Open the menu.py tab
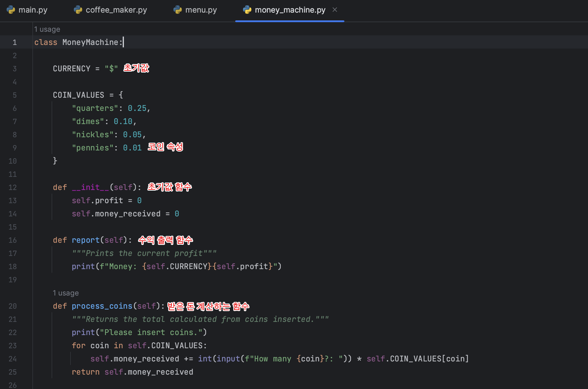This screenshot has width=588, height=389. (x=195, y=10)
